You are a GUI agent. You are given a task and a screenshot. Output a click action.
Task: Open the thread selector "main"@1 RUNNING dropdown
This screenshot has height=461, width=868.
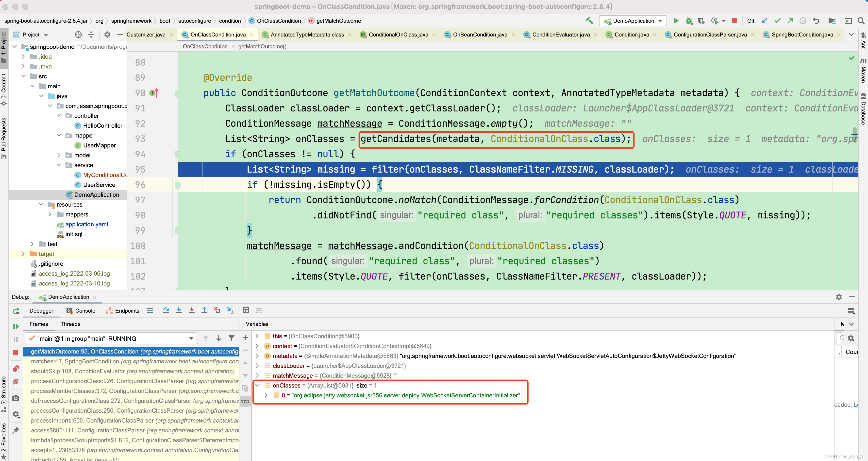click(111, 338)
